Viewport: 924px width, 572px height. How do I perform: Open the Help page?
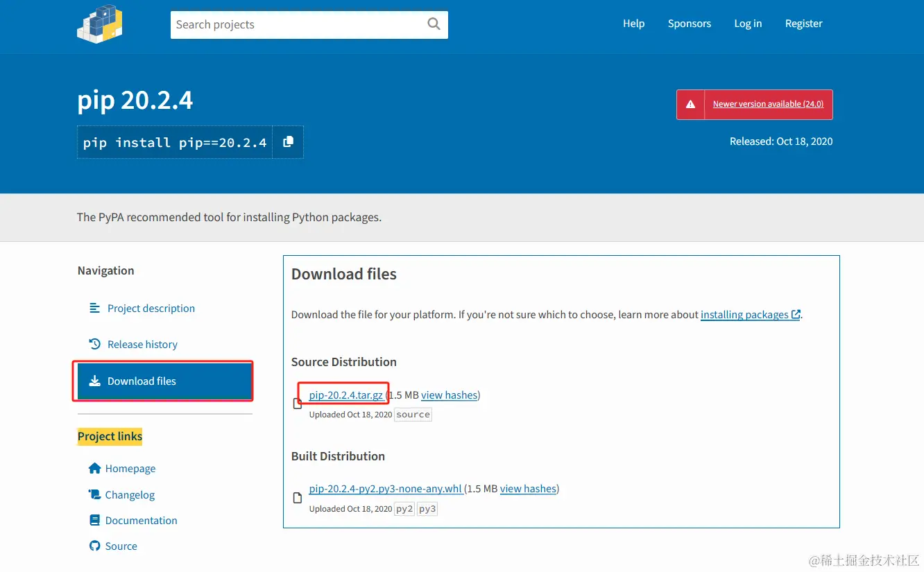click(x=634, y=24)
